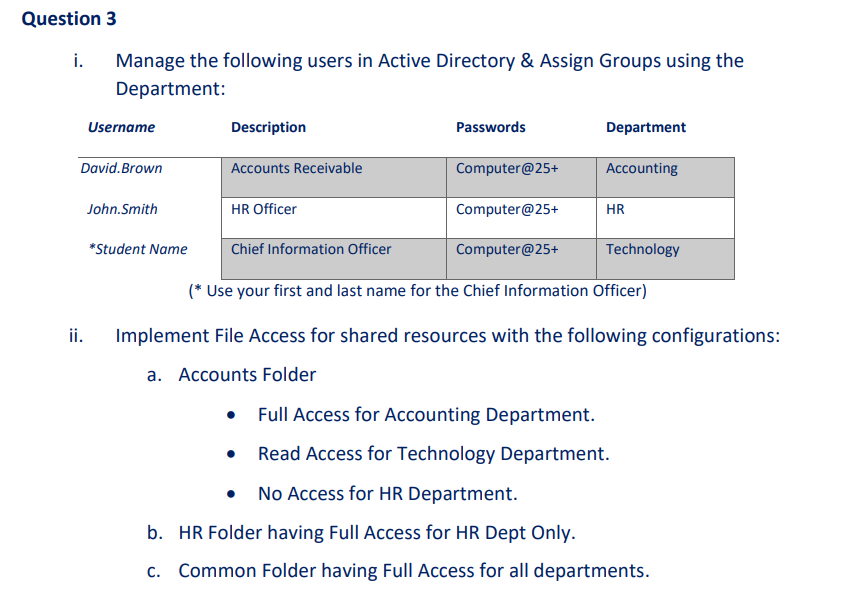Click the Common Folder configuration line
856x600 pixels.
click(413, 570)
